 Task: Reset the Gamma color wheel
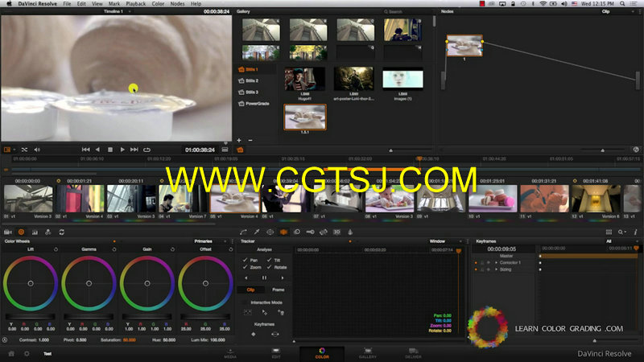pyautogui.click(x=114, y=249)
